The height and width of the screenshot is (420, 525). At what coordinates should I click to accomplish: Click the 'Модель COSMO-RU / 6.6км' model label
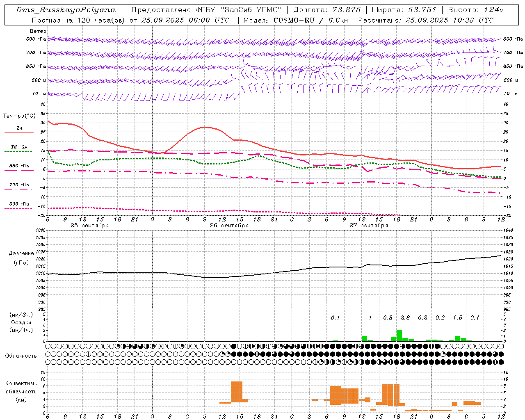296,20
